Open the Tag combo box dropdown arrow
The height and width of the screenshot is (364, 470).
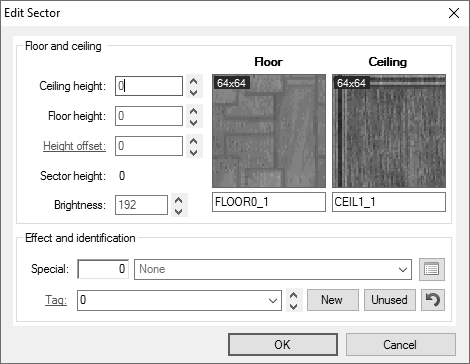tap(273, 300)
